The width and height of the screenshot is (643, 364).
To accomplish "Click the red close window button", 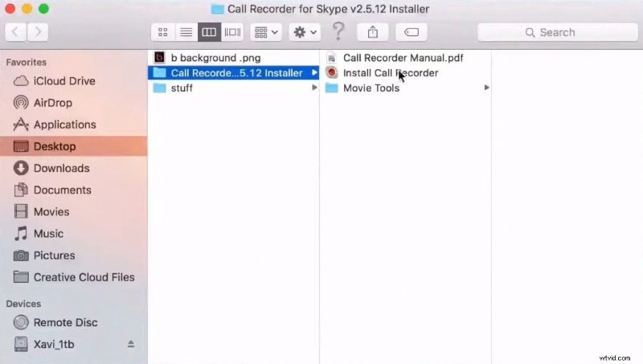I will point(10,9).
